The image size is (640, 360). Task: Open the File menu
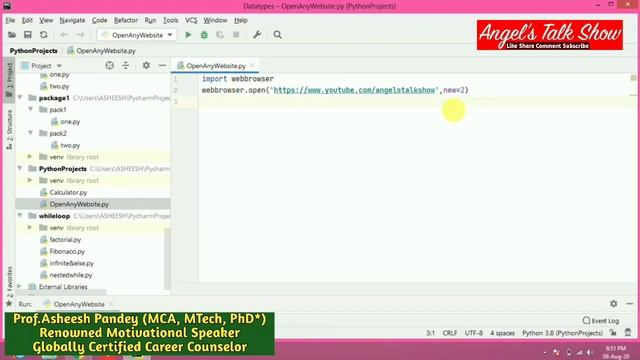10,20
